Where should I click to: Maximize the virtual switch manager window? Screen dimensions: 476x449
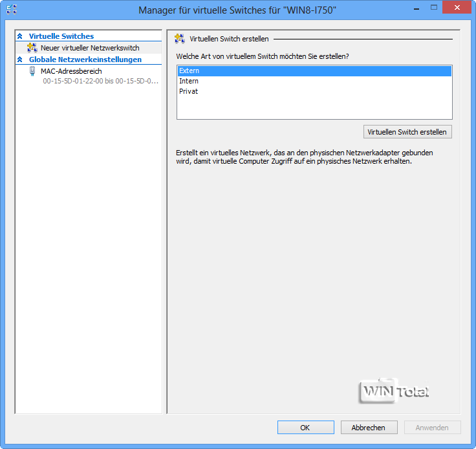[x=434, y=8]
